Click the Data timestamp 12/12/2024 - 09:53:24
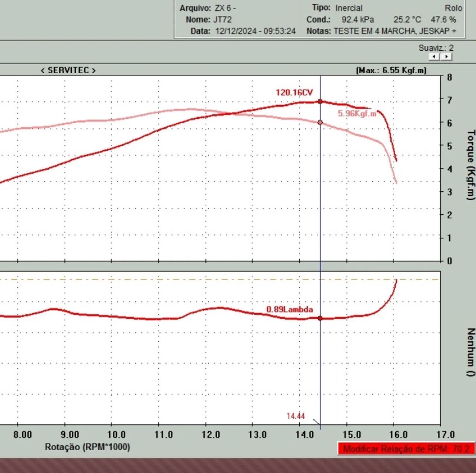 (x=255, y=31)
